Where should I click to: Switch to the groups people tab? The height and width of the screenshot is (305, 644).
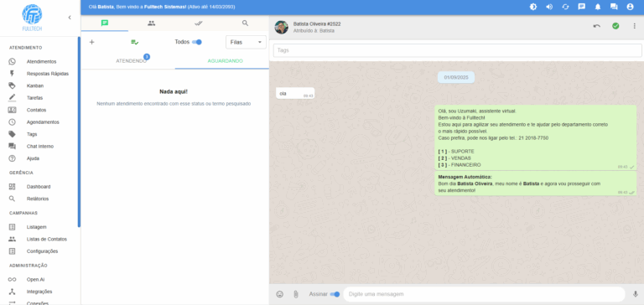(x=152, y=23)
